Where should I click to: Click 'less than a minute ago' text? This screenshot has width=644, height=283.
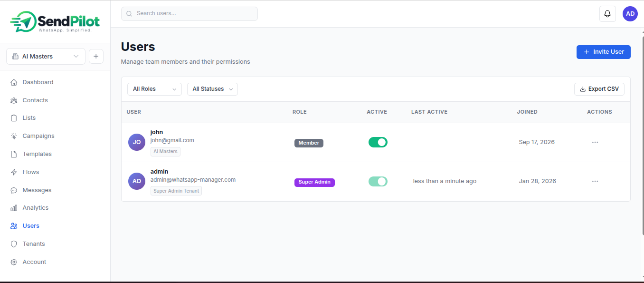point(445,181)
